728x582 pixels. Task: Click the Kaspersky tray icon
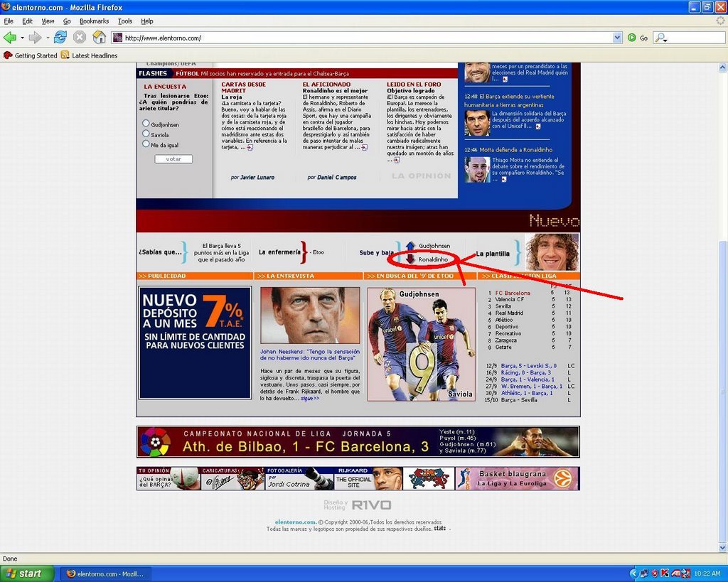point(665,573)
